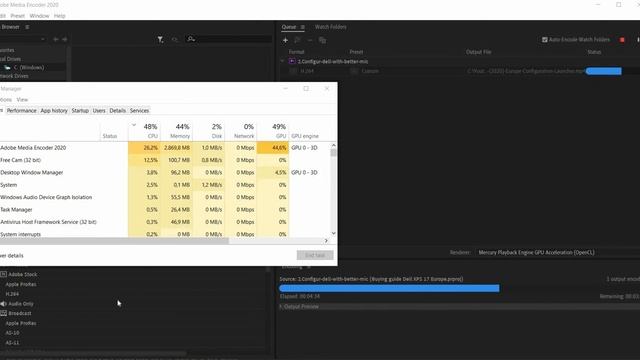Click the preset browser horizontal scrollbar
The width and height of the screenshot is (640, 360).
tap(94, 353)
